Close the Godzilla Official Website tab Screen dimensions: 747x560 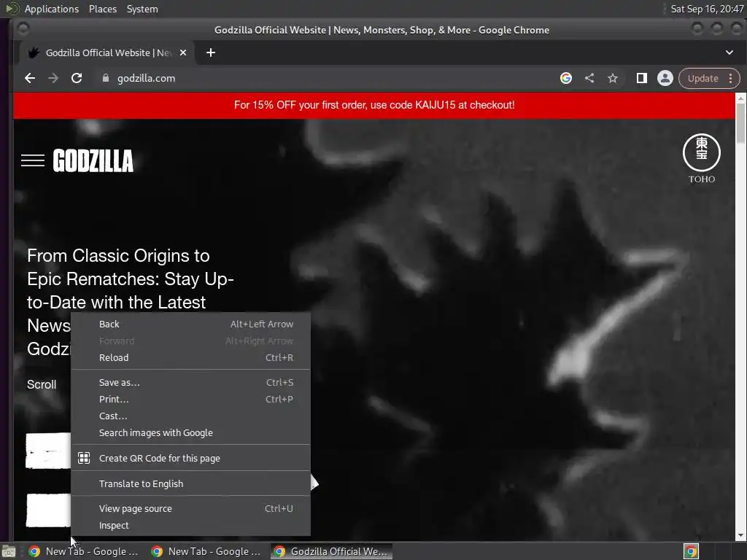(x=183, y=52)
